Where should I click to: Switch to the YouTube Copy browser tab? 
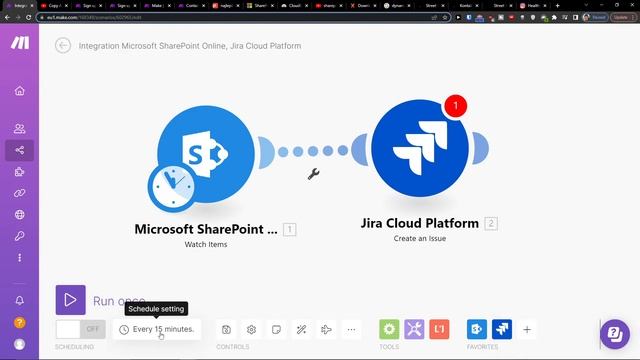54,6
